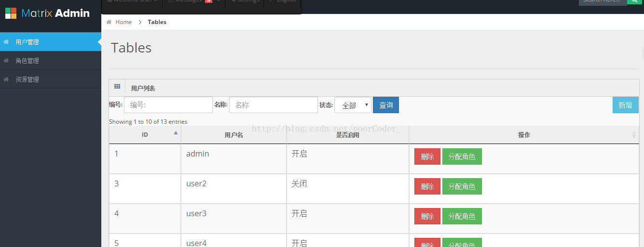Click the grid icon beside 用户列表
The height and width of the screenshot is (247, 644).
(x=117, y=87)
